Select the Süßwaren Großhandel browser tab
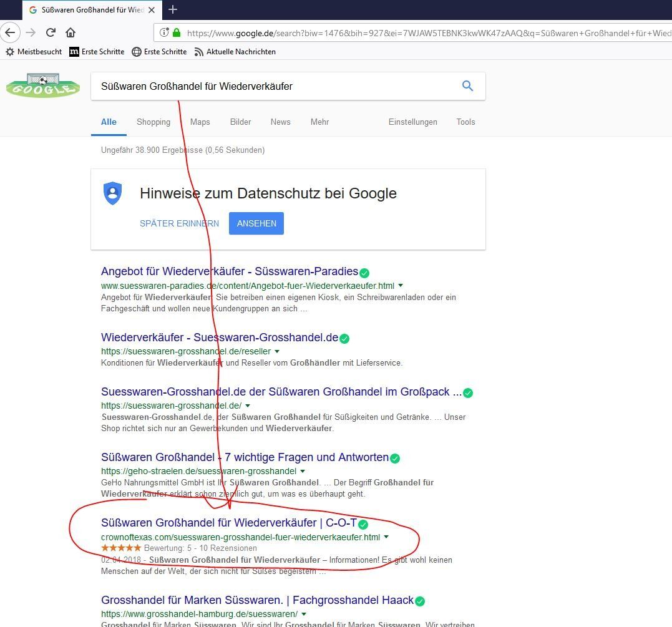672x627 pixels. tap(92, 10)
